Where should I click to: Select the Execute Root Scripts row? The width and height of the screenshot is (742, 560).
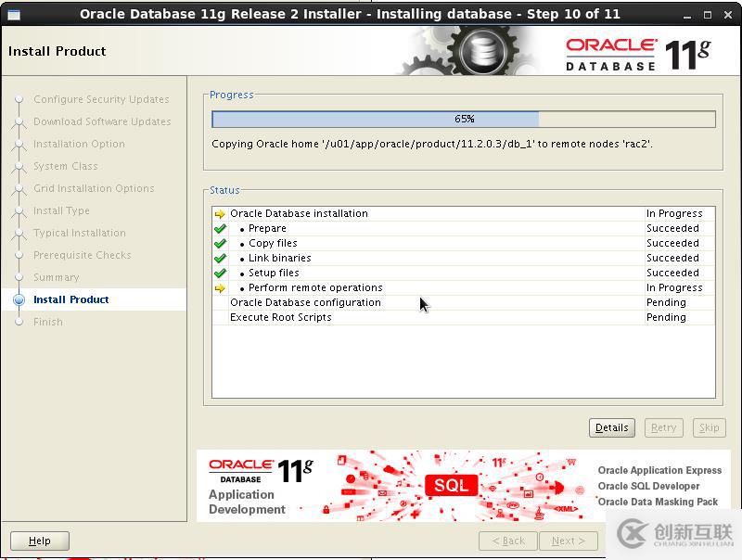click(464, 318)
